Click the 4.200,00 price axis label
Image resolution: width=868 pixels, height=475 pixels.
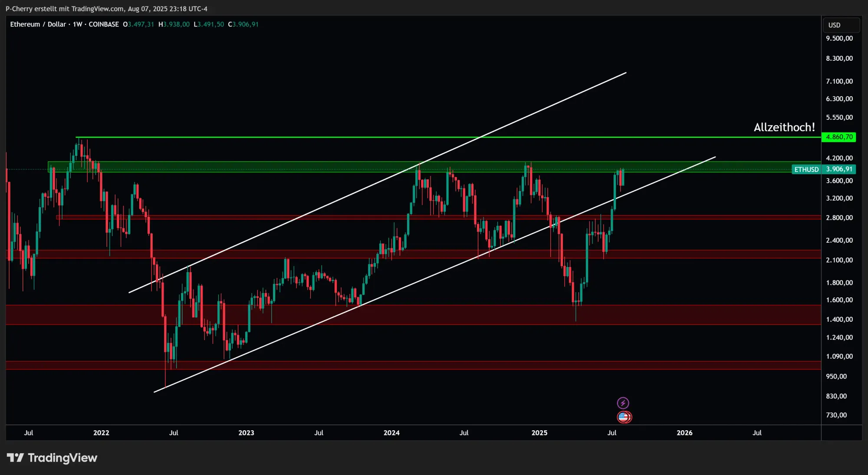coord(839,158)
